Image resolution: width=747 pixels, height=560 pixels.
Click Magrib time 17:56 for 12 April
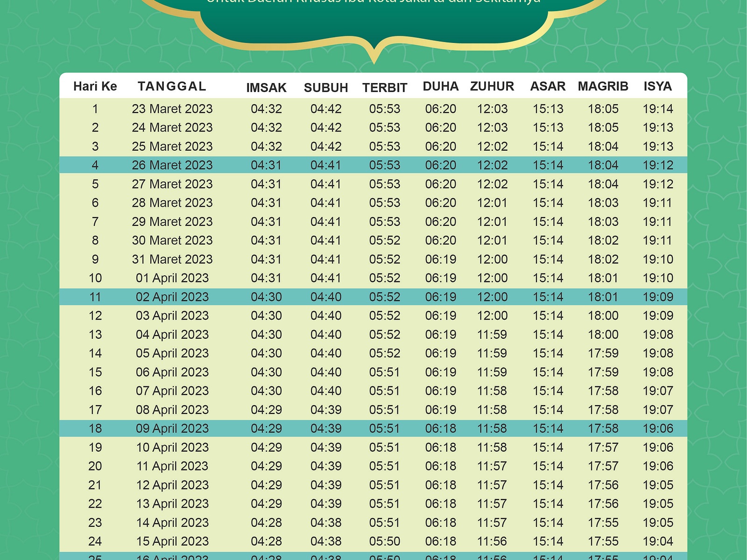pyautogui.click(x=603, y=485)
